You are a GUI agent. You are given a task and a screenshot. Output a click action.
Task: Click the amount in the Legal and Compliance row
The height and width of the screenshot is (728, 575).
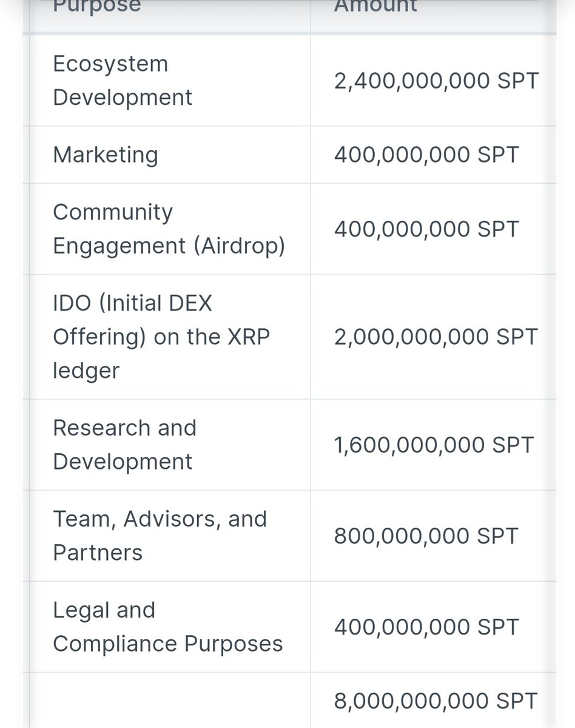426,627
